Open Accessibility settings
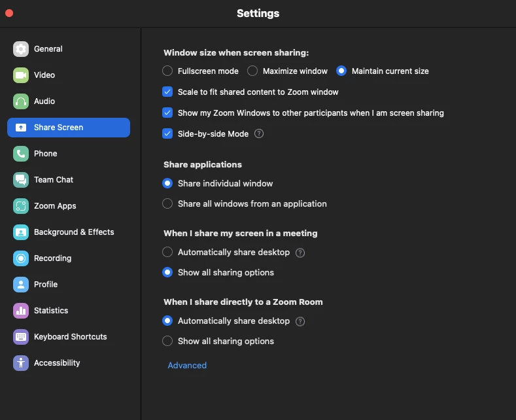The width and height of the screenshot is (516, 420). click(69, 363)
